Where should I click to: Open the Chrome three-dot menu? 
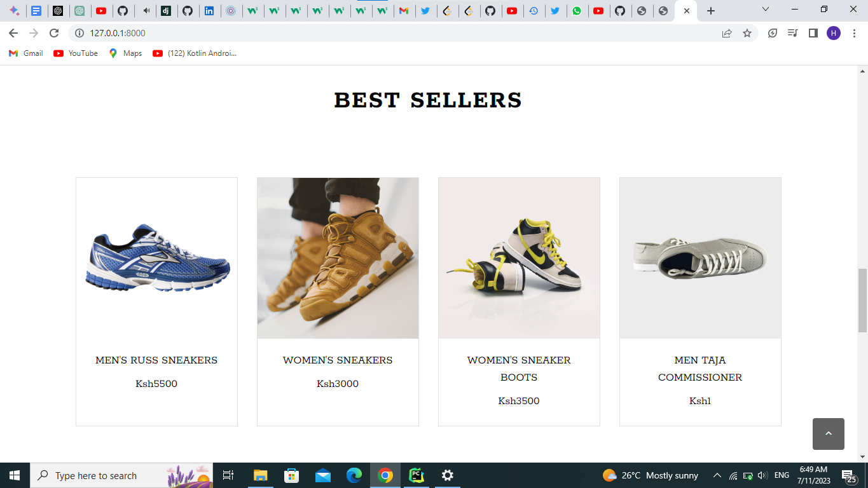(854, 33)
